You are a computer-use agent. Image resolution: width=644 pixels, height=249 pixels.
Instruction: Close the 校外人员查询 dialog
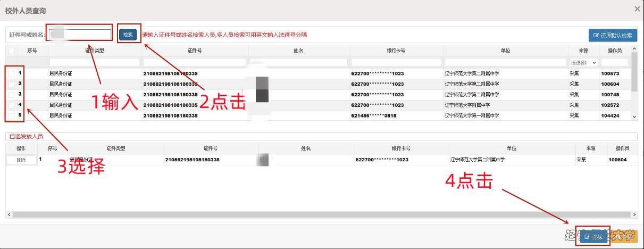pos(637,9)
